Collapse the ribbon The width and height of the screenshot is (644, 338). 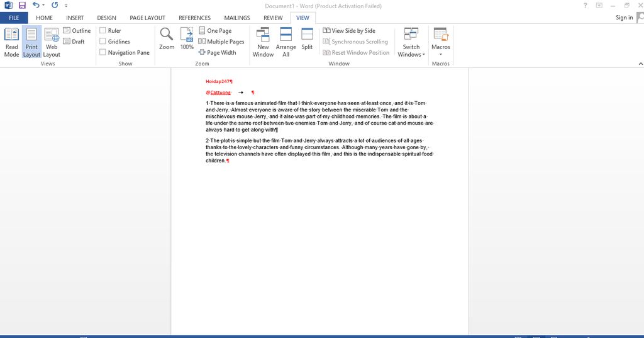click(640, 64)
